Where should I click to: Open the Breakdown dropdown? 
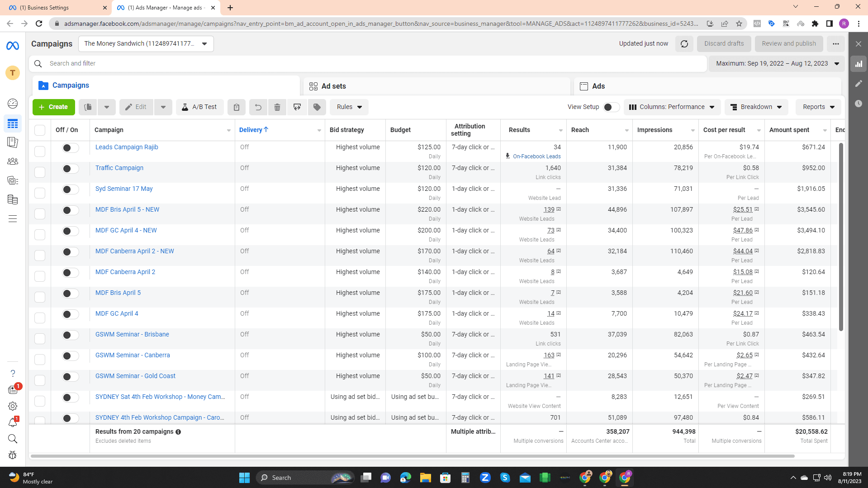pos(757,107)
